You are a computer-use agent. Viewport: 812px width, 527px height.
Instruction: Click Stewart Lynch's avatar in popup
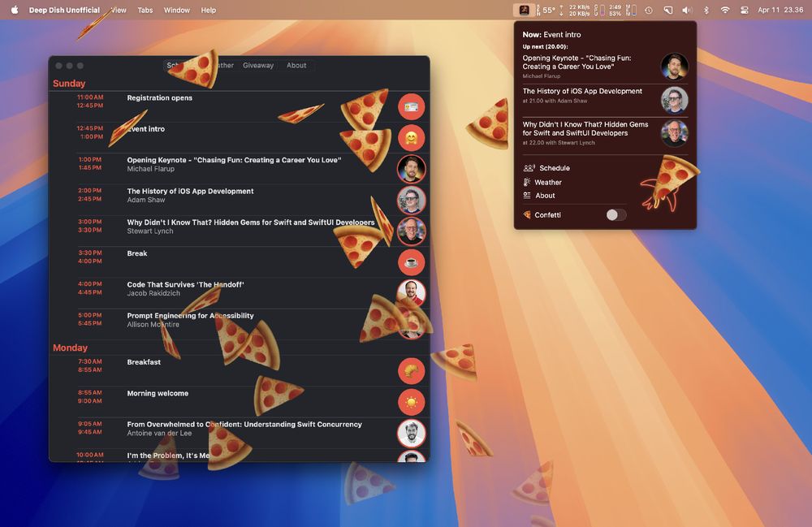point(674,133)
